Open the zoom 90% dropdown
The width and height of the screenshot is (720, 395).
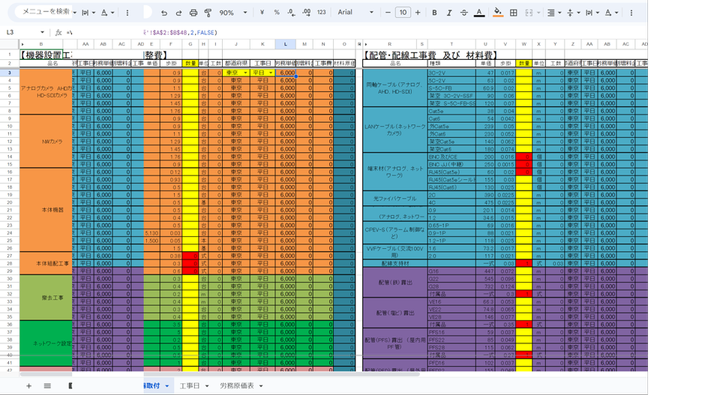click(x=234, y=13)
